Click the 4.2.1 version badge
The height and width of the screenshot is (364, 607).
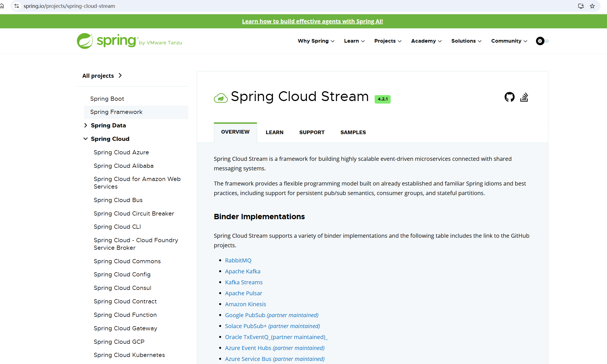382,99
